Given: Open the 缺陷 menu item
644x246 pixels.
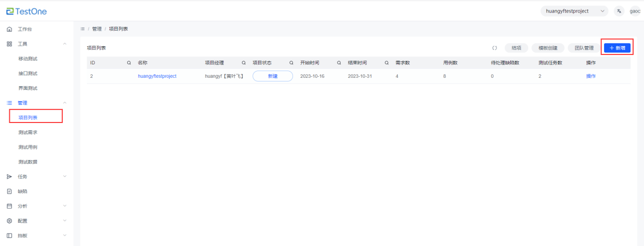Looking at the screenshot, I should (x=22, y=192).
